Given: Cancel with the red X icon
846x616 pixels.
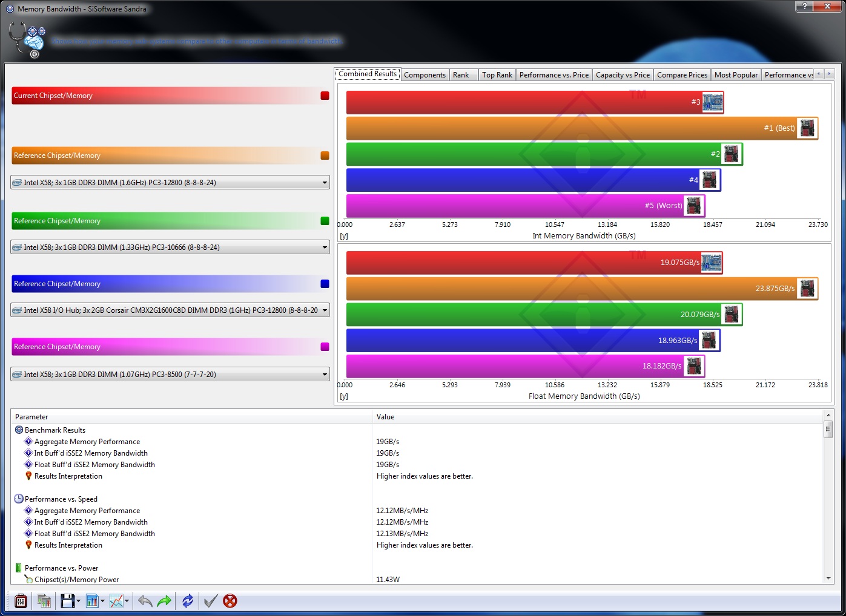Looking at the screenshot, I should coord(230,601).
